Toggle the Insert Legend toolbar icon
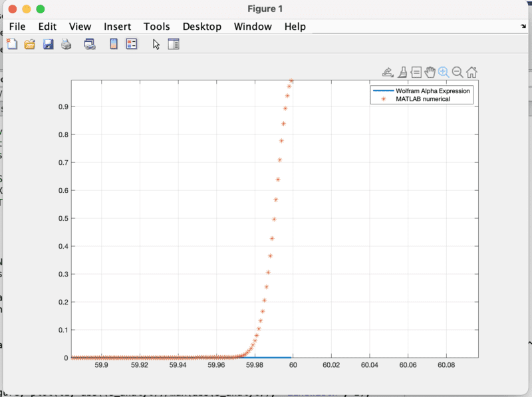 (x=132, y=44)
